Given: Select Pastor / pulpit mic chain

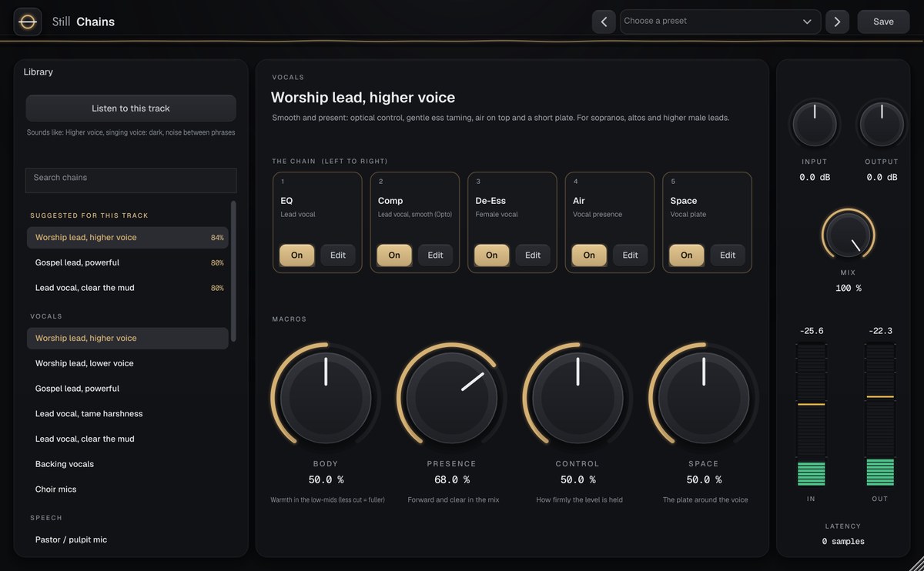Looking at the screenshot, I should click(128, 540).
